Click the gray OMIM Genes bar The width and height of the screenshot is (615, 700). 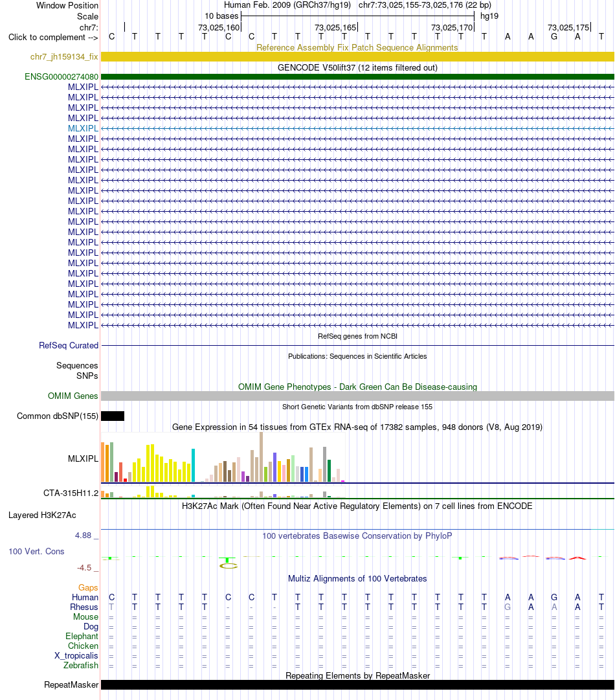point(357,396)
